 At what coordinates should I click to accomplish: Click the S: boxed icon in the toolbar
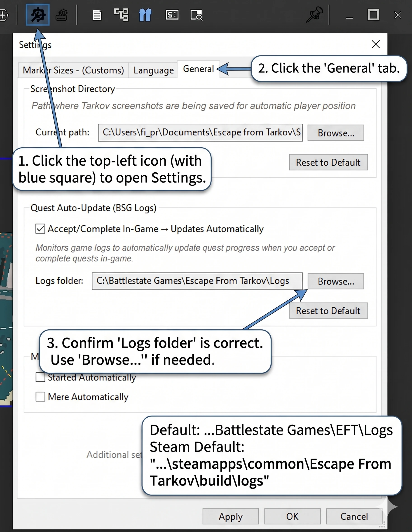pos(172,15)
